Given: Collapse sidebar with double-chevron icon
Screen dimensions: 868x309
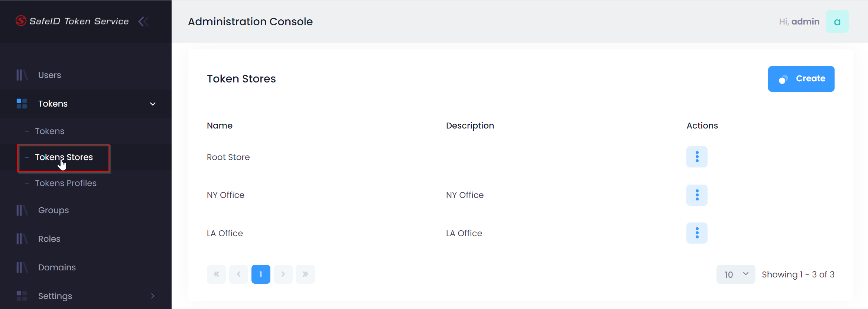Looking at the screenshot, I should coord(144,22).
